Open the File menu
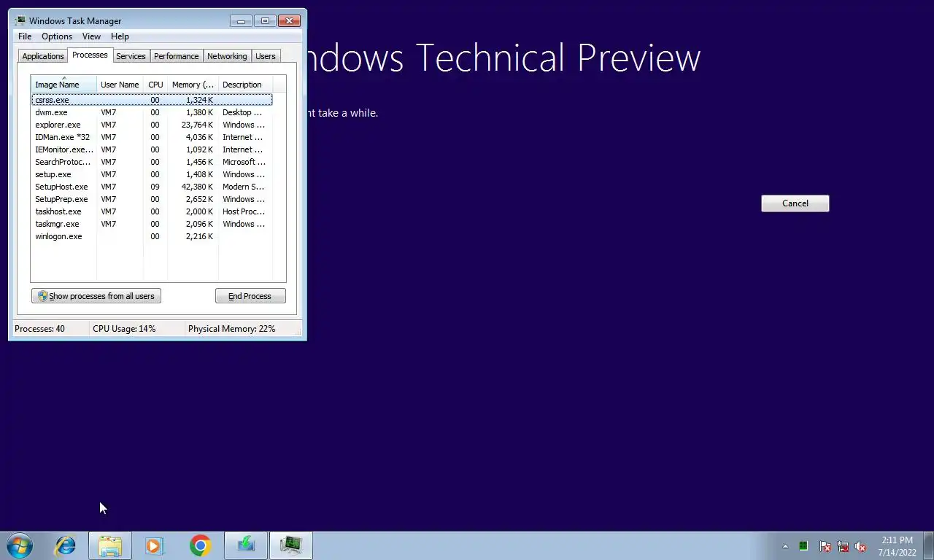Viewport: 934px width, 560px height. click(25, 36)
